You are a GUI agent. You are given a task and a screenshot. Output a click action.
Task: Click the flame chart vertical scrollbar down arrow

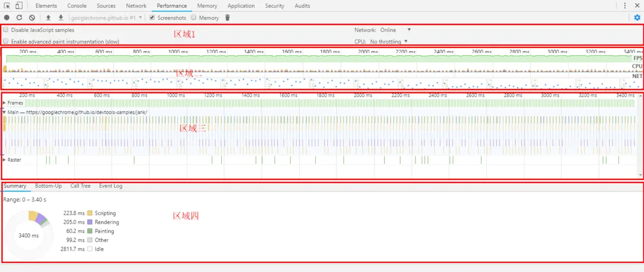click(x=640, y=175)
